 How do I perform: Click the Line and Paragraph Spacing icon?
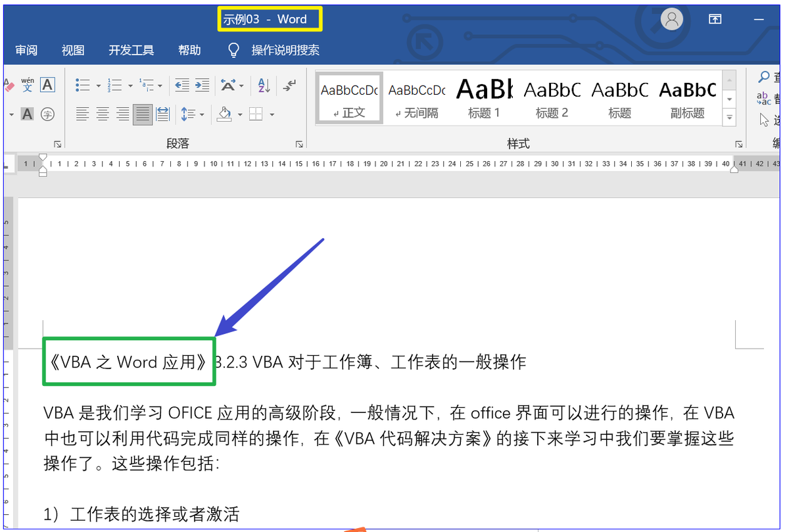(188, 114)
